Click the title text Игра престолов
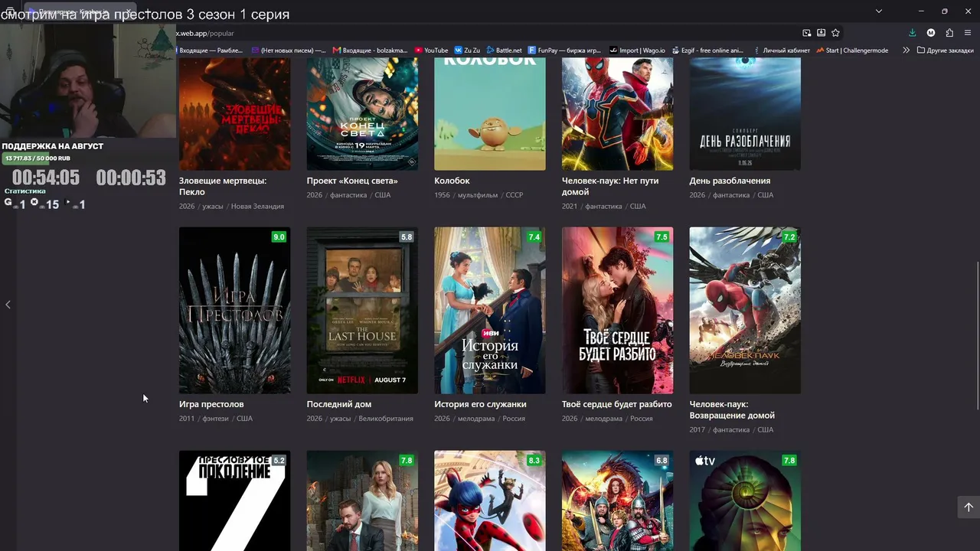Image resolution: width=980 pixels, height=551 pixels. [211, 404]
